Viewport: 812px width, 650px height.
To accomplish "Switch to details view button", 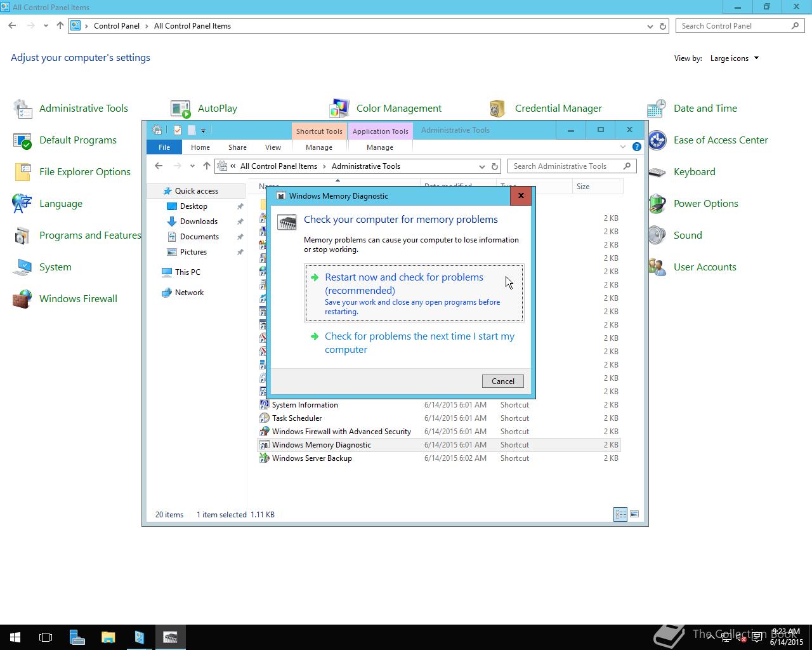I will [620, 514].
